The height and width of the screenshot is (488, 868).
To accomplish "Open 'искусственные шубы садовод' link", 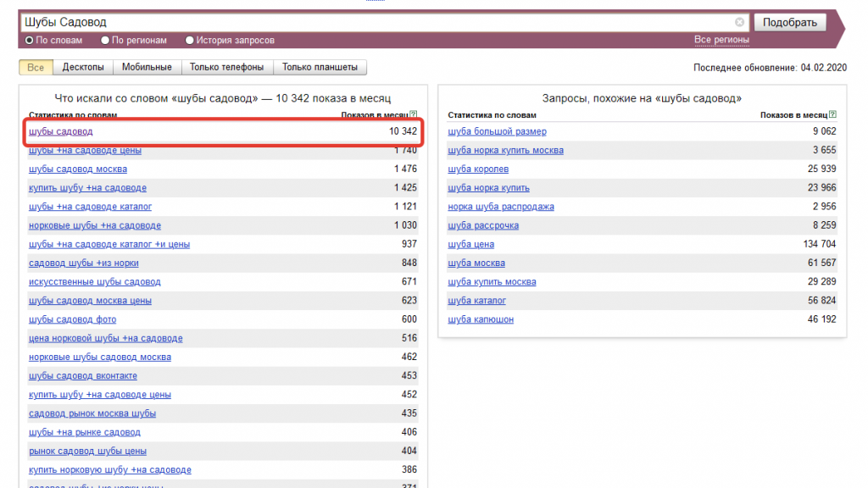I will point(95,281).
